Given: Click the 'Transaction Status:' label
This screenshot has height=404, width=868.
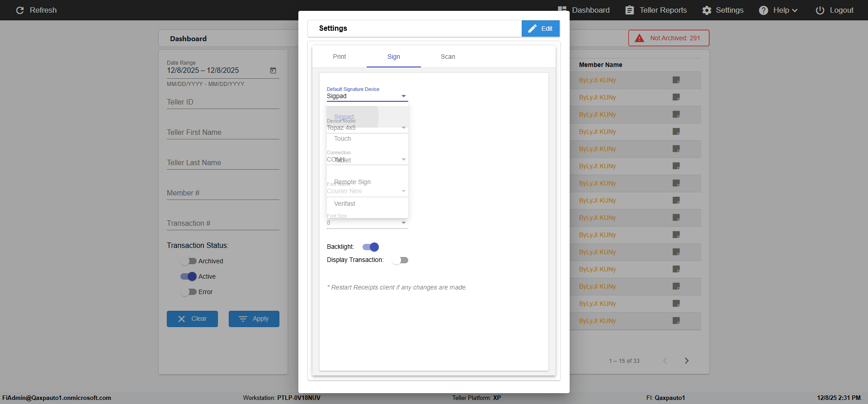Looking at the screenshot, I should tap(198, 246).
